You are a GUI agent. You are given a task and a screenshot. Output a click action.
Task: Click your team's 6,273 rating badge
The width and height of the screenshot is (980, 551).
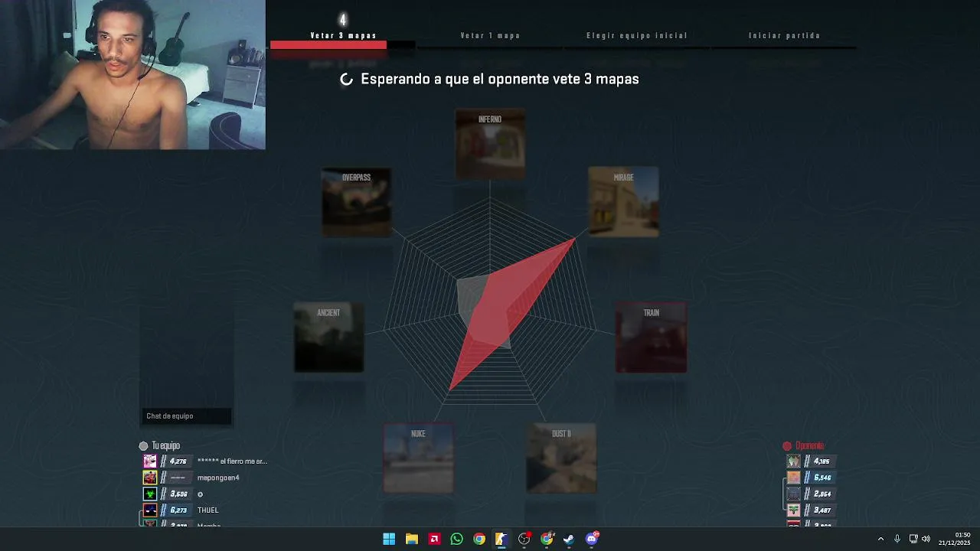point(175,510)
